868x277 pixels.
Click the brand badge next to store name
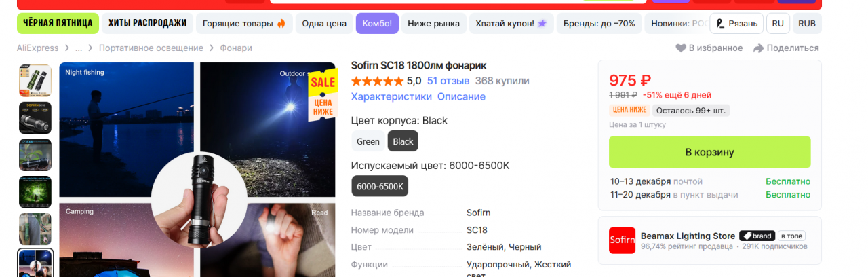[x=757, y=236]
